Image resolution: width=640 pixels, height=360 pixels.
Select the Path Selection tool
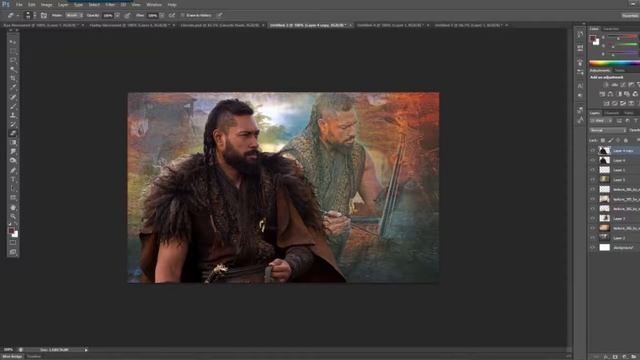click(x=13, y=189)
